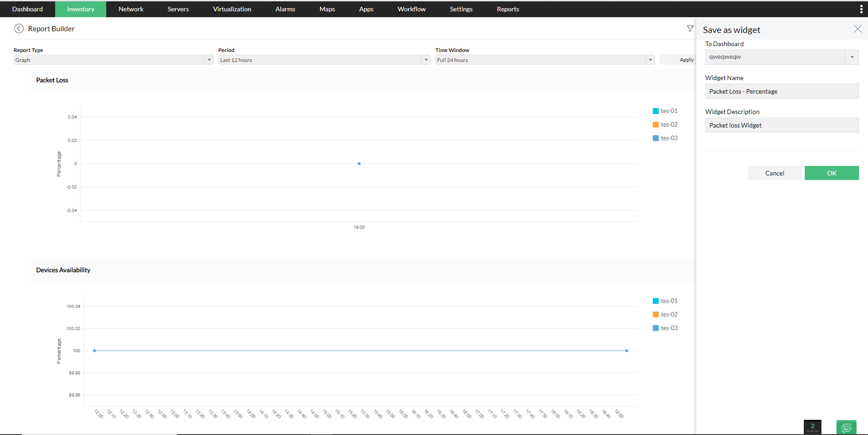
Task: Hide the tes-02 series on Devices Availability chart
Action: [x=656, y=314]
